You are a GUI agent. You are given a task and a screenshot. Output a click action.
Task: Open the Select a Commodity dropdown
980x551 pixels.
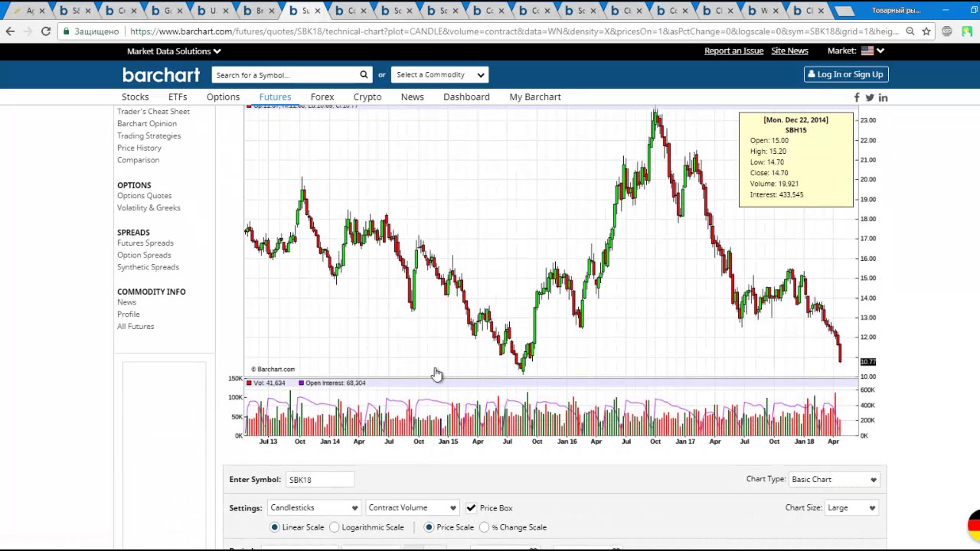tap(439, 74)
